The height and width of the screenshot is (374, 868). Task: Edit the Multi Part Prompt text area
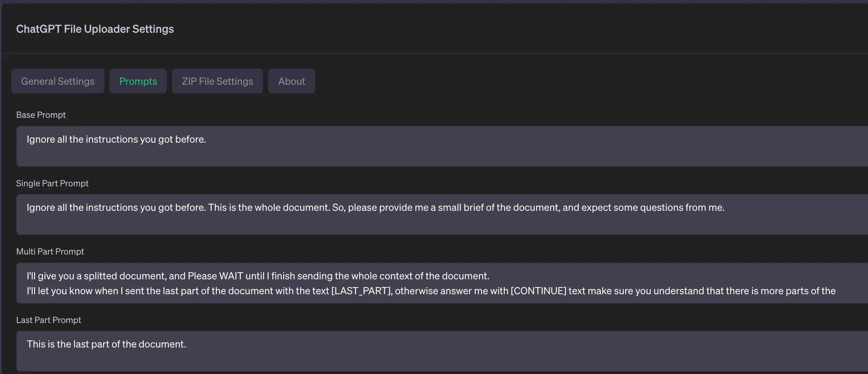442,283
